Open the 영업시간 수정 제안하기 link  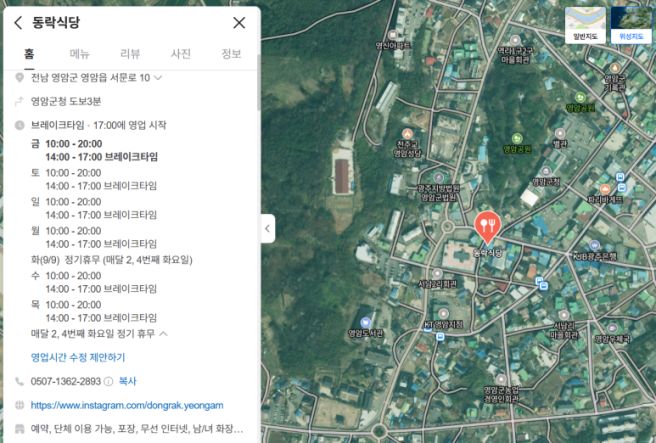(78, 357)
